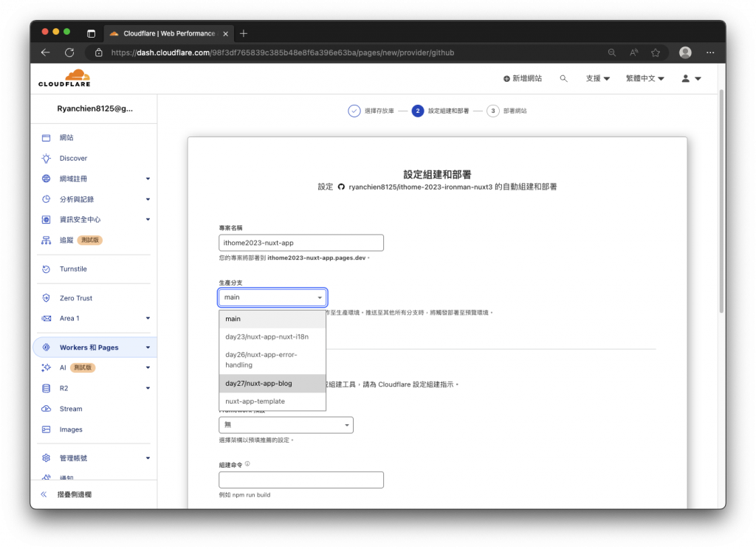Click the 分析與記錄 chart icon

click(x=46, y=199)
